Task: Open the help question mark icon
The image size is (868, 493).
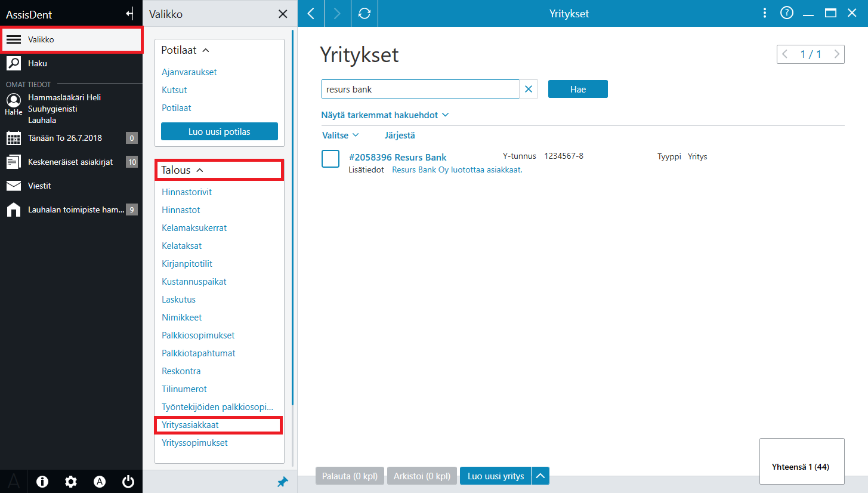Action: (x=787, y=13)
